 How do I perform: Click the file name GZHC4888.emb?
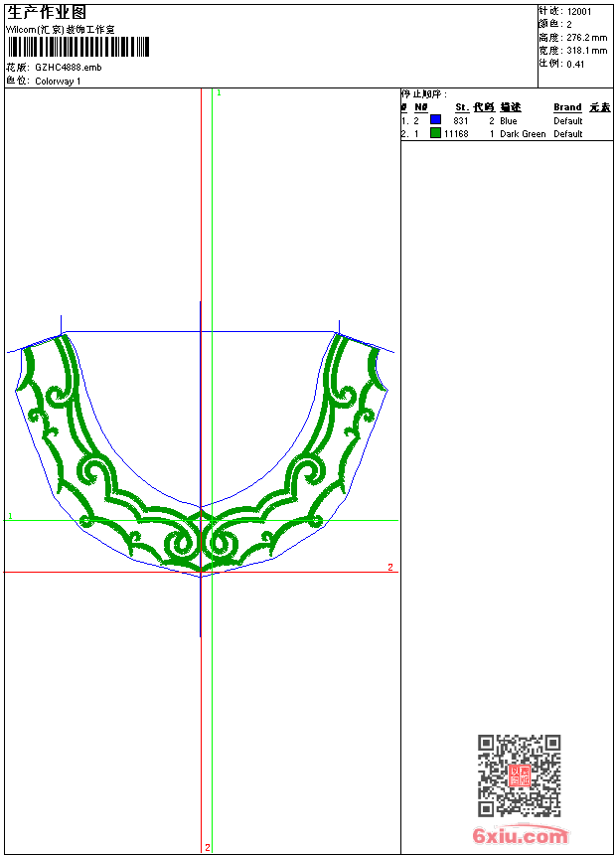(x=68, y=68)
